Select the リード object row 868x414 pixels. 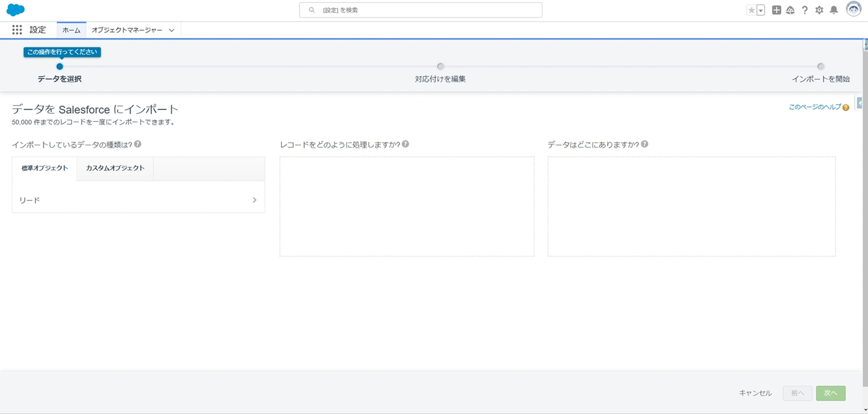pos(138,200)
